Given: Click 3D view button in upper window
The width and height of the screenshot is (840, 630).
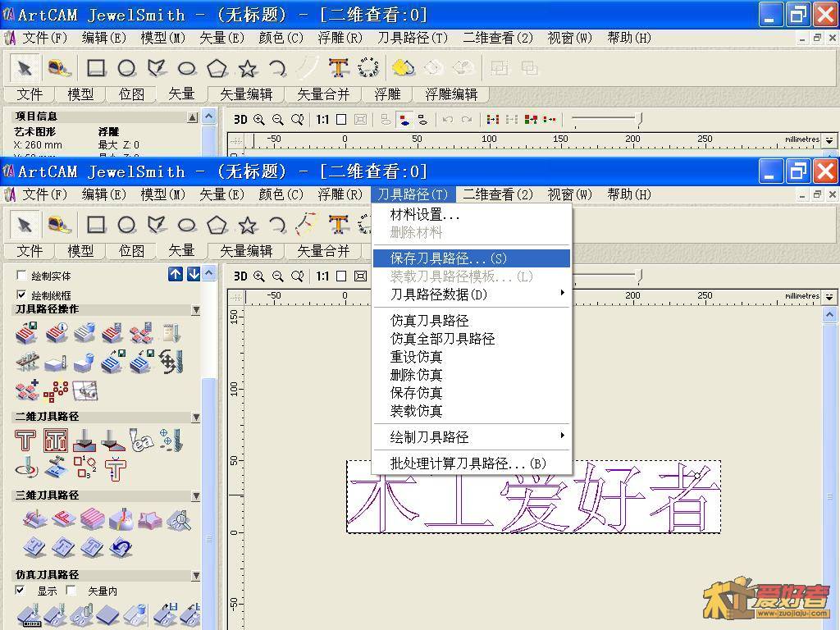Looking at the screenshot, I should pyautogui.click(x=240, y=120).
